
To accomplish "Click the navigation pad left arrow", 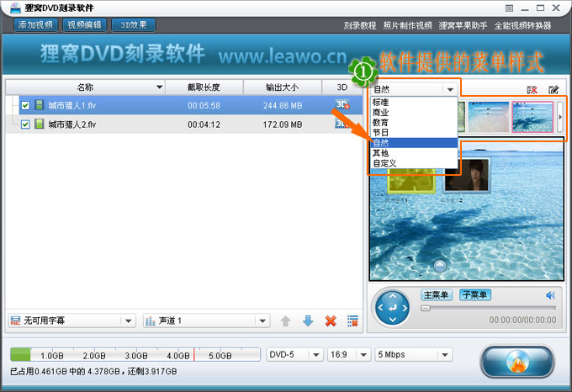I will [380, 308].
